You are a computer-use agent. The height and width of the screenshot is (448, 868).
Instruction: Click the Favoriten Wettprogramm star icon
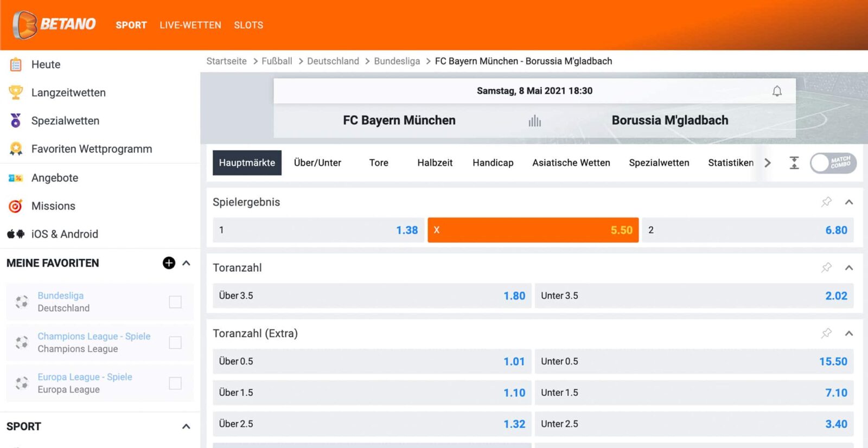point(16,149)
